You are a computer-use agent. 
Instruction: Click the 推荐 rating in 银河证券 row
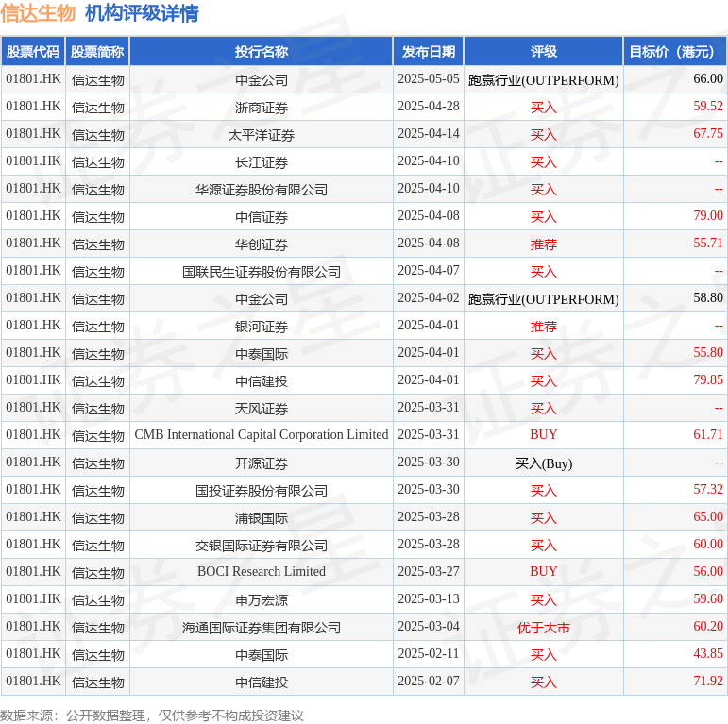click(544, 327)
